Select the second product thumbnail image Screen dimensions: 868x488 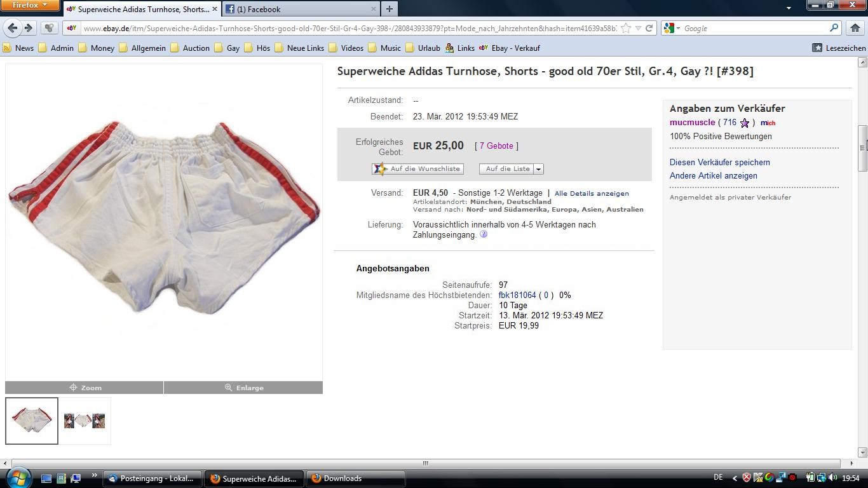pyautogui.click(x=85, y=421)
